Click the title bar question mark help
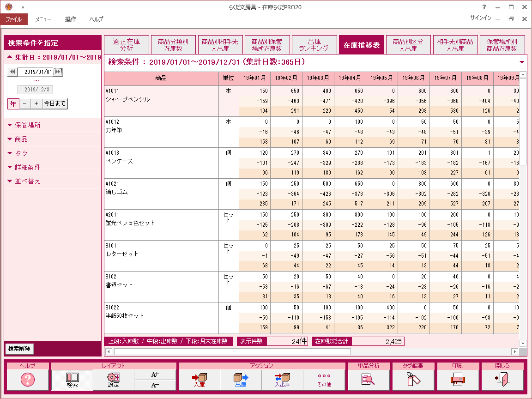The width and height of the screenshot is (532, 399). click(484, 7)
